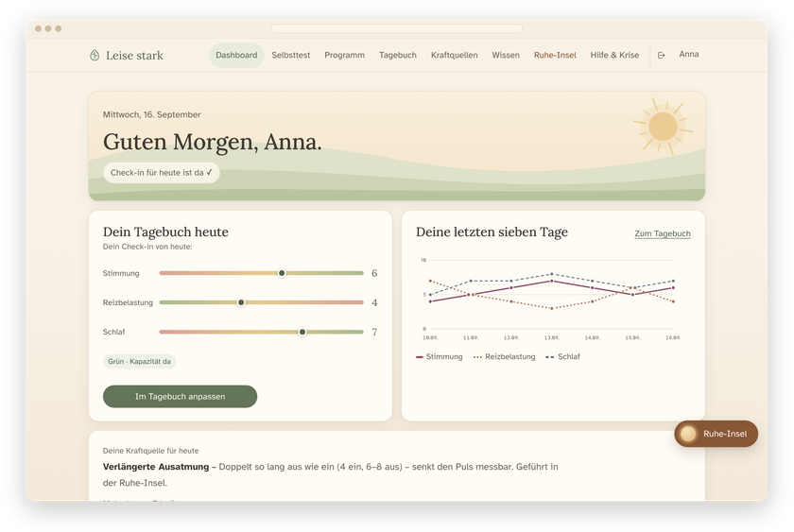
Task: Click 'Verlängerte Ausatmung' bold text
Action: tap(156, 467)
